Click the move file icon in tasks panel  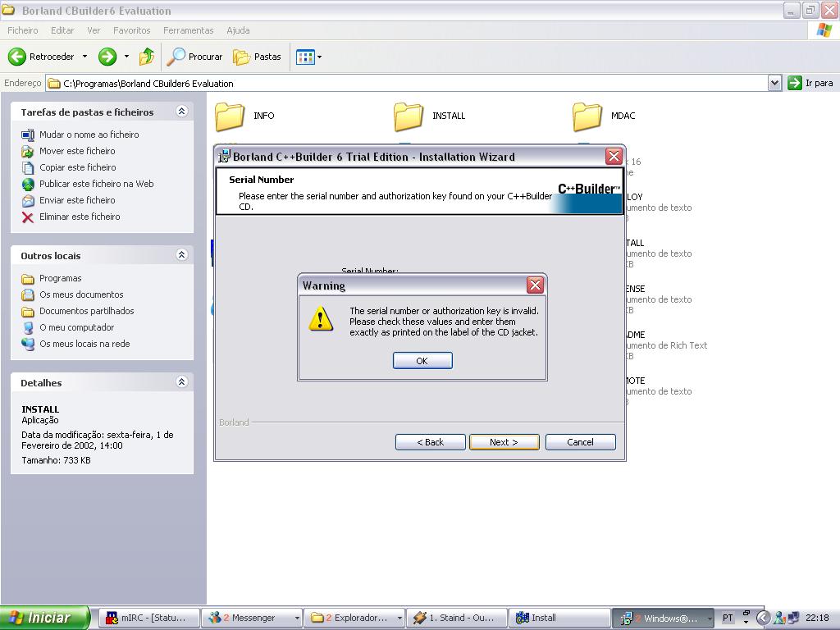pyautogui.click(x=28, y=152)
